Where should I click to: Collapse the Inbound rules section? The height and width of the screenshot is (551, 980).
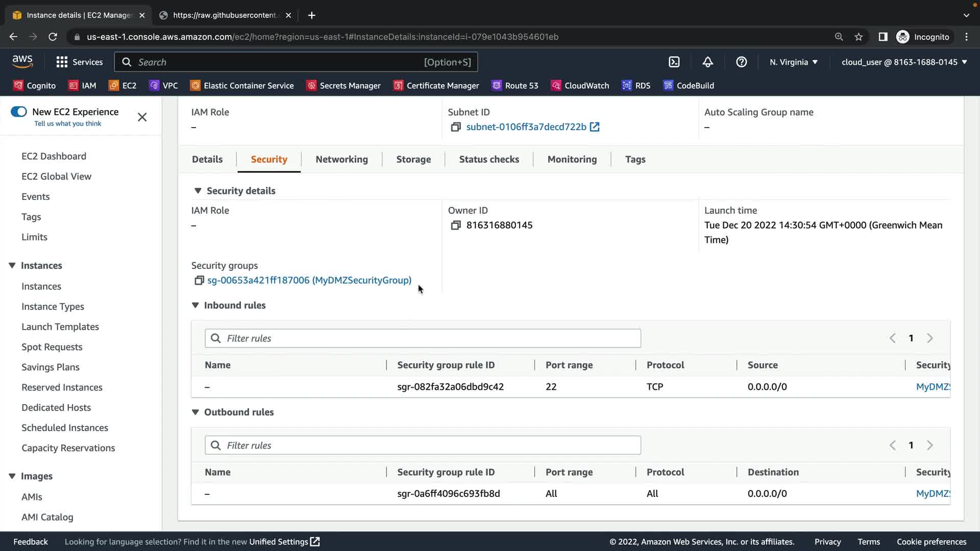195,305
